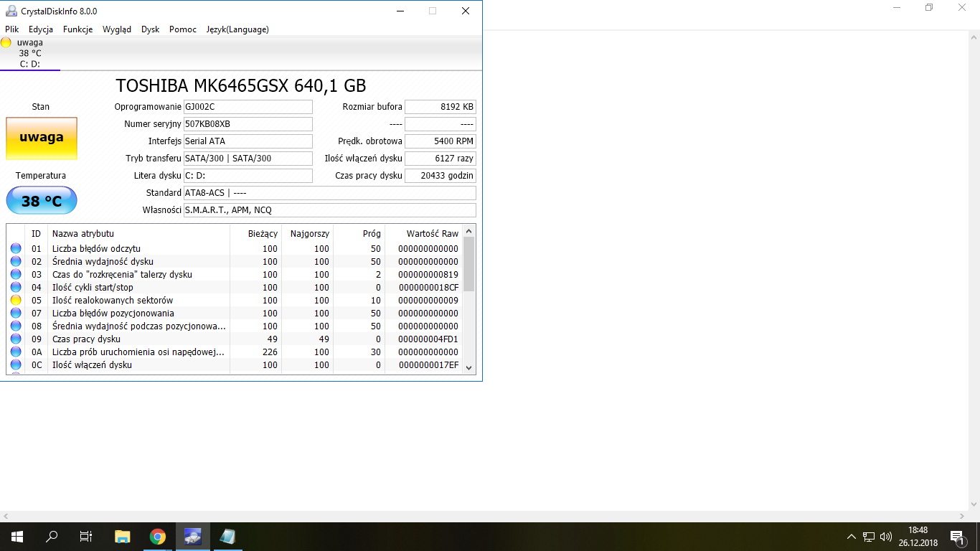This screenshot has height=551, width=980.
Task: Click the Bieżący column header
Action: pos(255,233)
